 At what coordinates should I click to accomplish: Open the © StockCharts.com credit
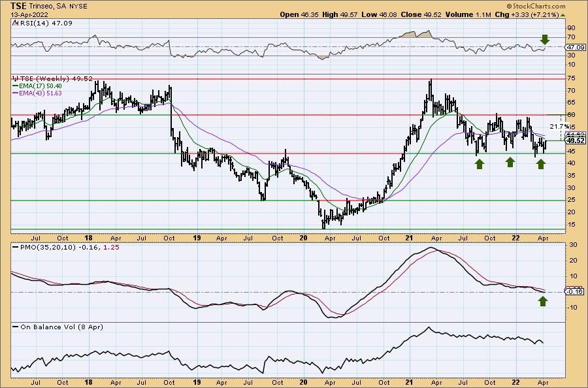click(536, 6)
